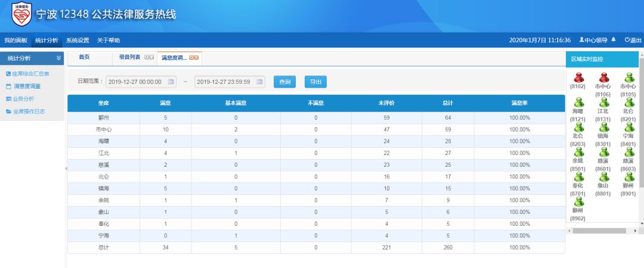
Task: Click the 导出 export button
Action: [x=315, y=82]
